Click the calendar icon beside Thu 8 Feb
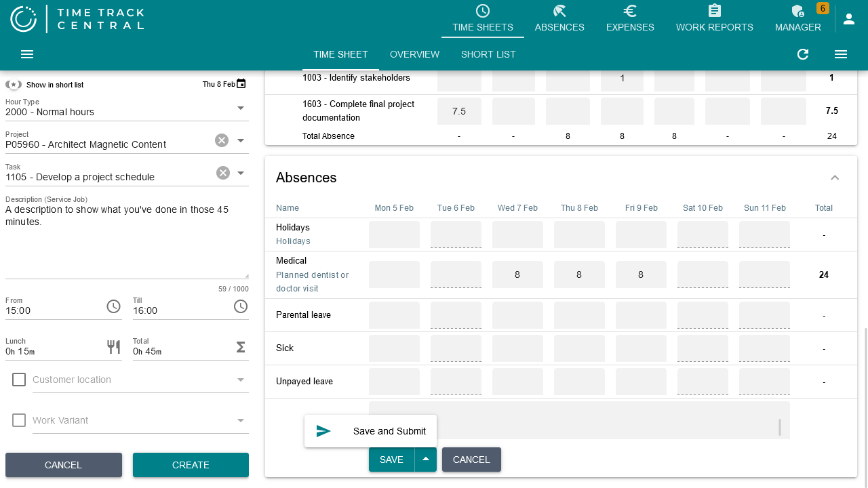 (241, 84)
